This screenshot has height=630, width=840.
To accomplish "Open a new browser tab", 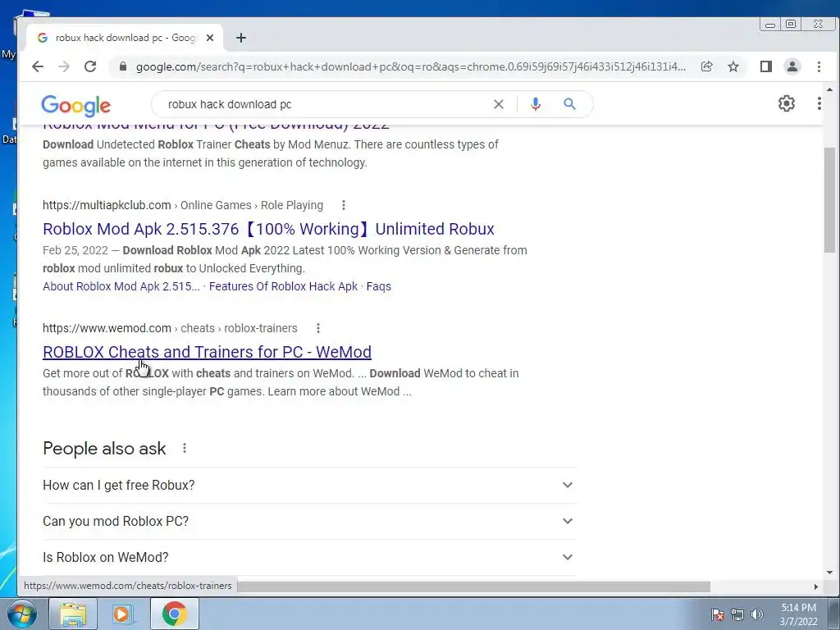I will [241, 38].
